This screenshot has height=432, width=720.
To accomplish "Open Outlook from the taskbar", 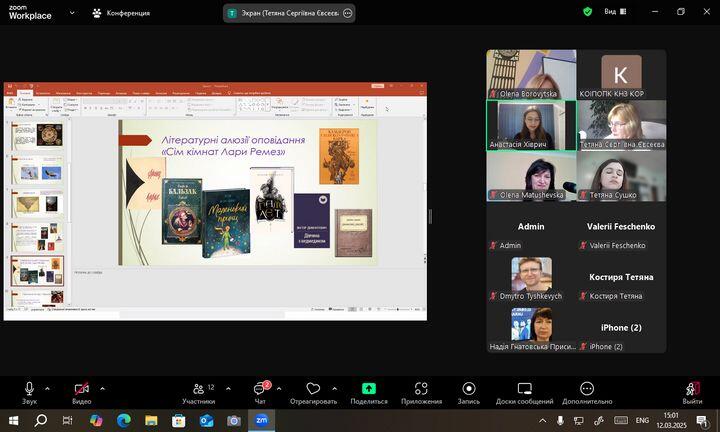I will click(206, 420).
